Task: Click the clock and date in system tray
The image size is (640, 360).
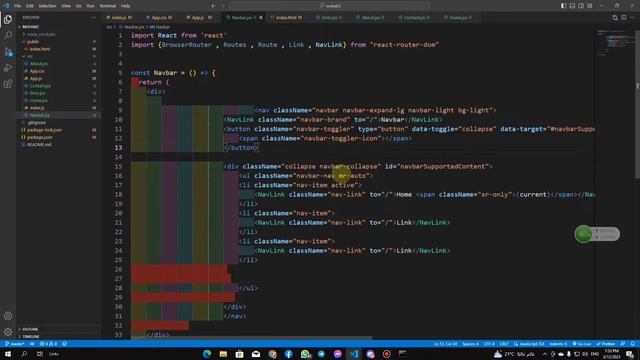Action: [611, 354]
